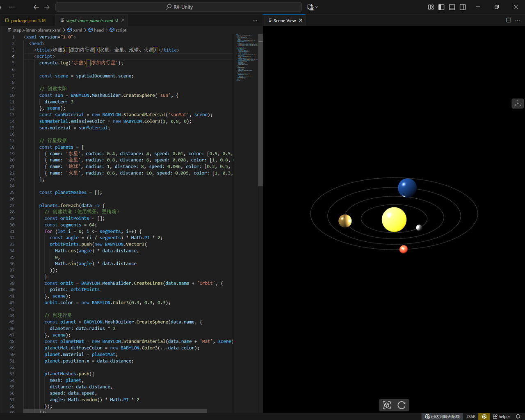525x420 pixels.
Task: Select the golden Venus sphere
Action: pos(345,220)
